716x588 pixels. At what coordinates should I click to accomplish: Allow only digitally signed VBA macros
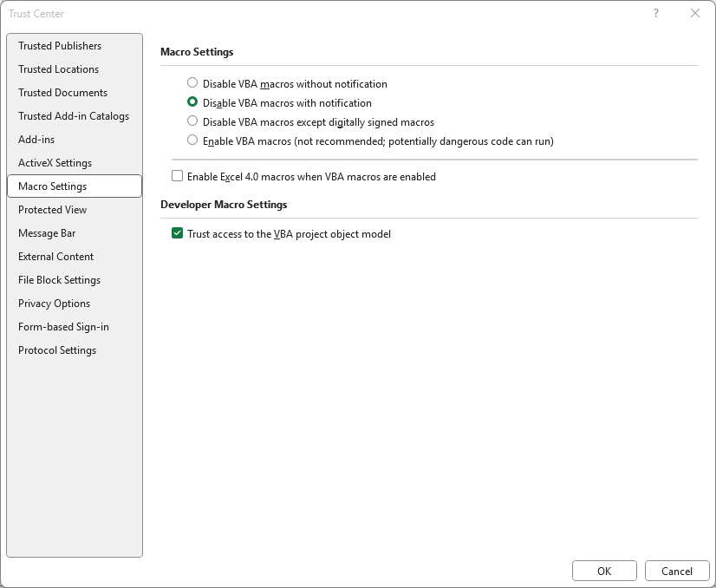pos(192,121)
